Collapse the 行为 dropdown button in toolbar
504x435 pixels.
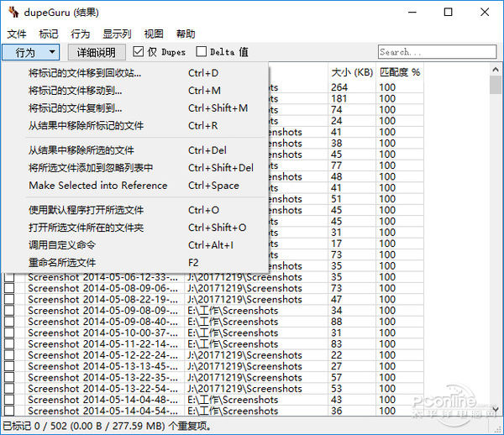31,52
